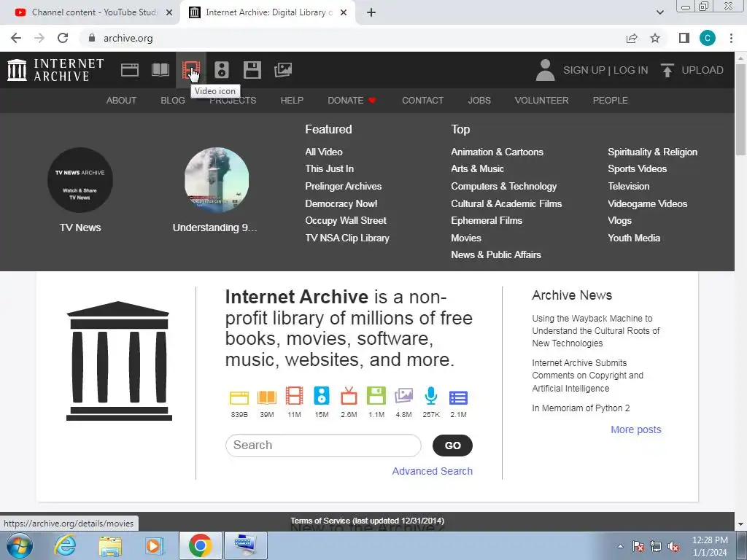Image resolution: width=747 pixels, height=560 pixels.
Task: Select the Internet Archive browser tab
Action: 268,12
